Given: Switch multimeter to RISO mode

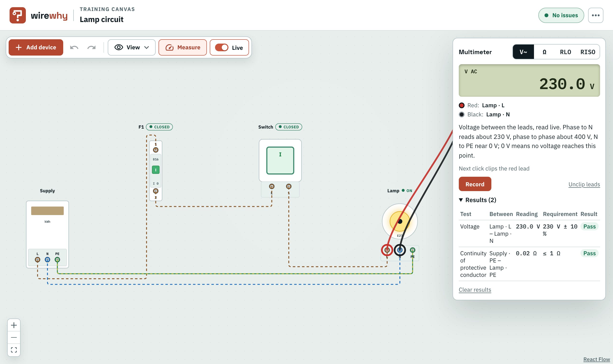Looking at the screenshot, I should [588, 52].
